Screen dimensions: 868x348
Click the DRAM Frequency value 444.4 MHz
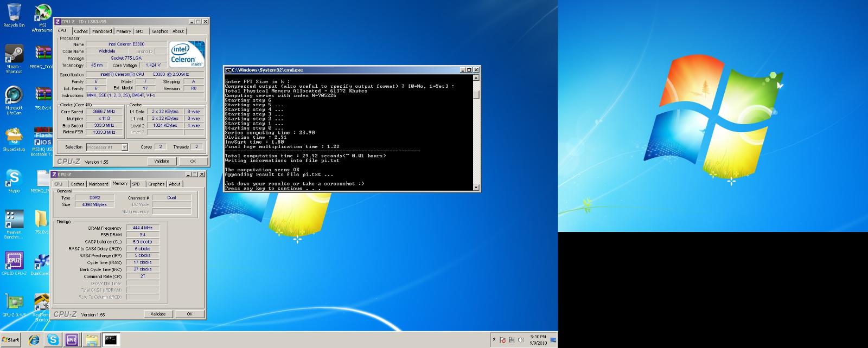[x=143, y=228]
